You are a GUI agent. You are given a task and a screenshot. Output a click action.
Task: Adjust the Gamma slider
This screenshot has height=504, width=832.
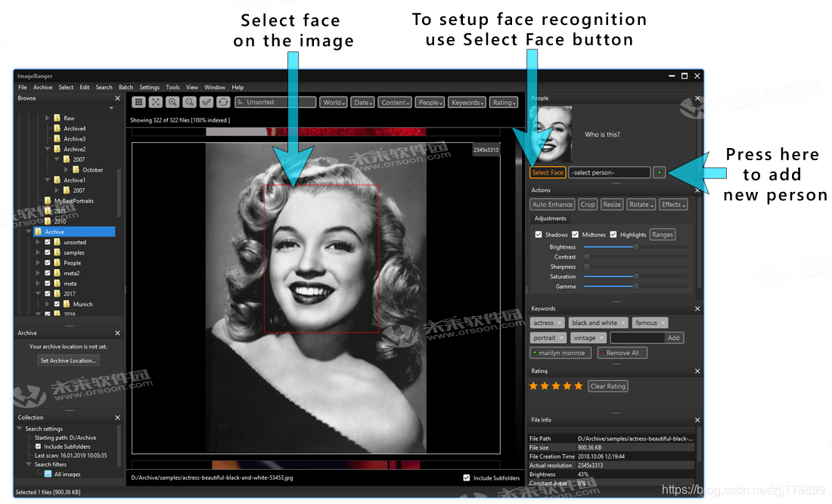pyautogui.click(x=635, y=286)
